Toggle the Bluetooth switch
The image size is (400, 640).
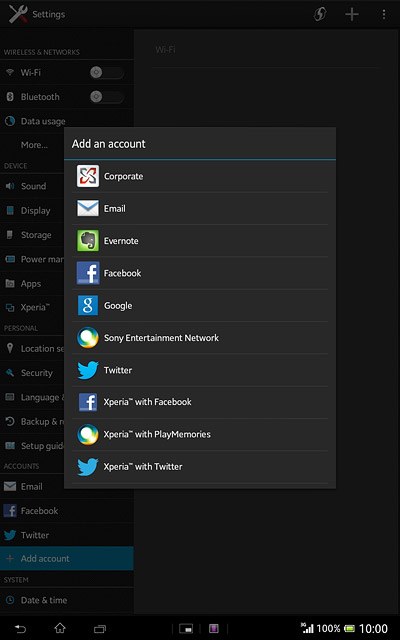click(107, 97)
